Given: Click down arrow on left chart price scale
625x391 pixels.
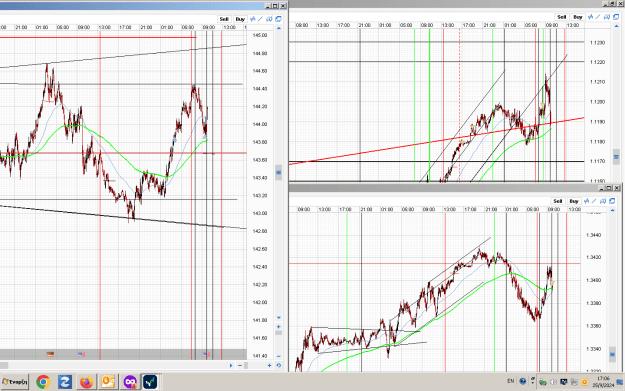Looking at the screenshot, I should pyautogui.click(x=279, y=318).
